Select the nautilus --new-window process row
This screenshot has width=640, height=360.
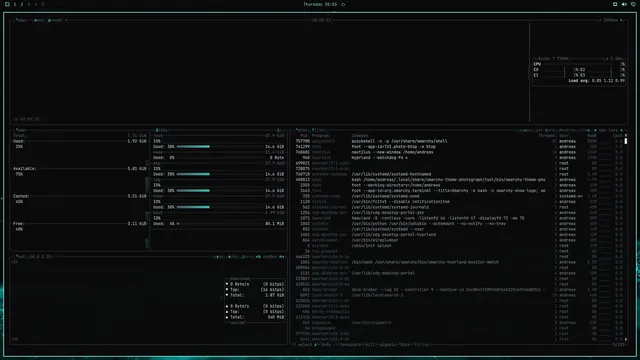point(459,152)
